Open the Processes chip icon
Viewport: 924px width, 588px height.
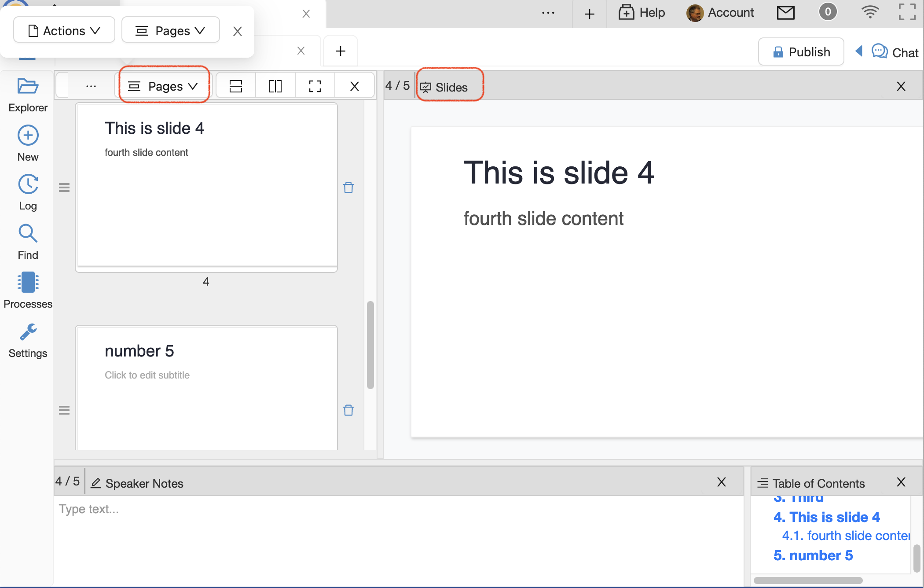pyautogui.click(x=28, y=283)
